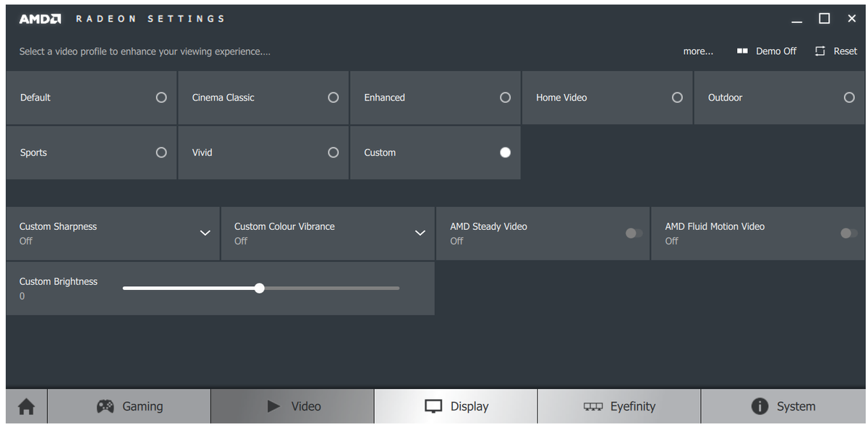
Task: Open the System tab label
Action: pos(796,406)
